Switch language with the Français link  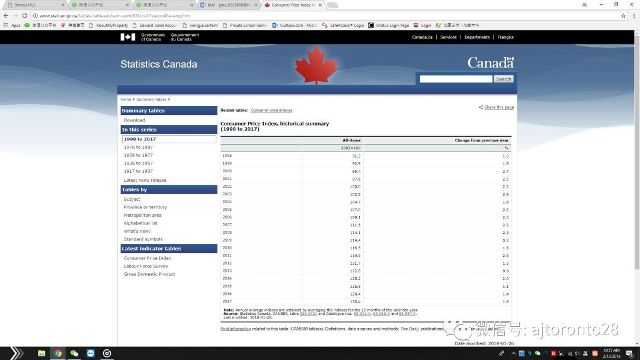tap(505, 37)
